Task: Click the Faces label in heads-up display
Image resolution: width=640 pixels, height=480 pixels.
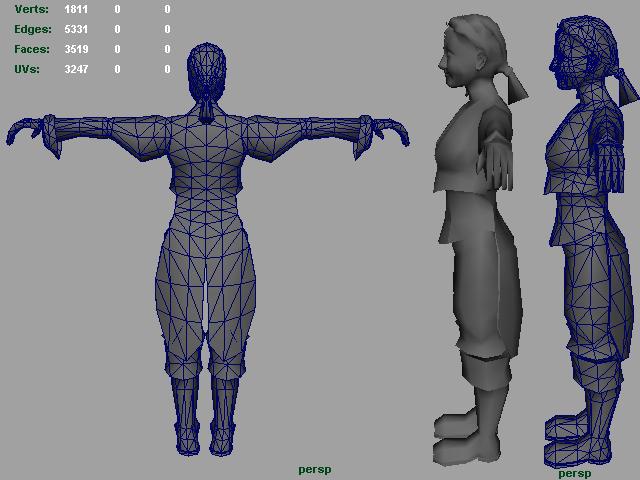Action: [32, 49]
